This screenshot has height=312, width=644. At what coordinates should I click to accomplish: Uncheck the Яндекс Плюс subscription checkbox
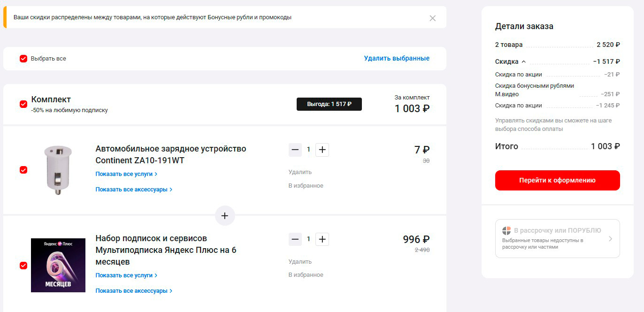[x=23, y=266]
